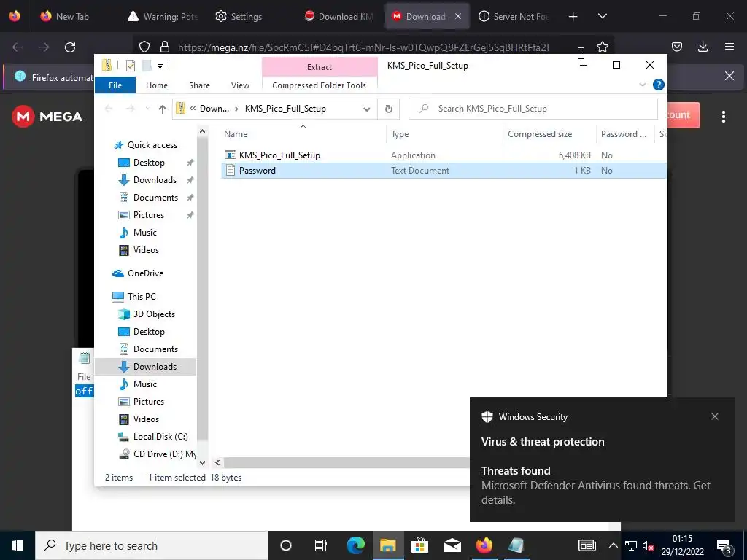Click horizontal scrollbar left arrow
The height and width of the screenshot is (560, 747).
(217, 462)
